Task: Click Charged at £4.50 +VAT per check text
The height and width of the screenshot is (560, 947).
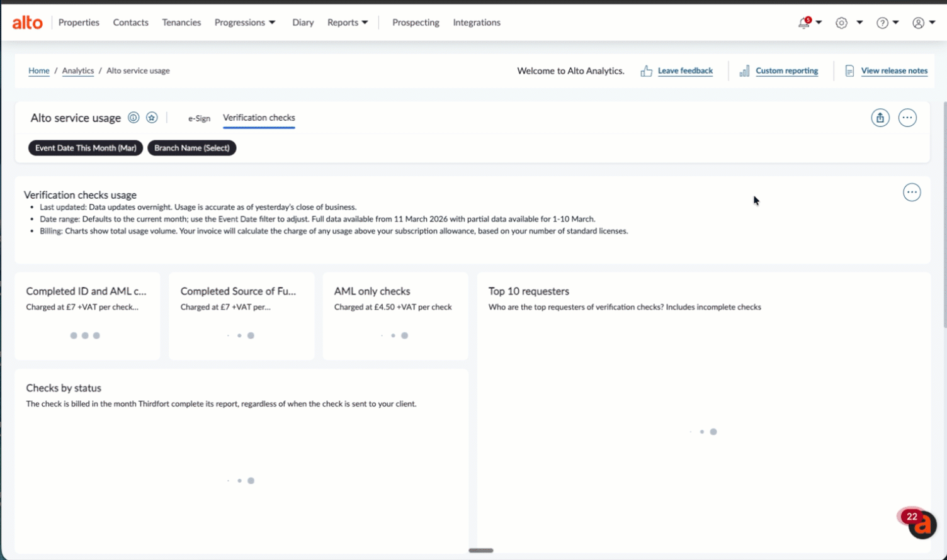Action: tap(393, 307)
